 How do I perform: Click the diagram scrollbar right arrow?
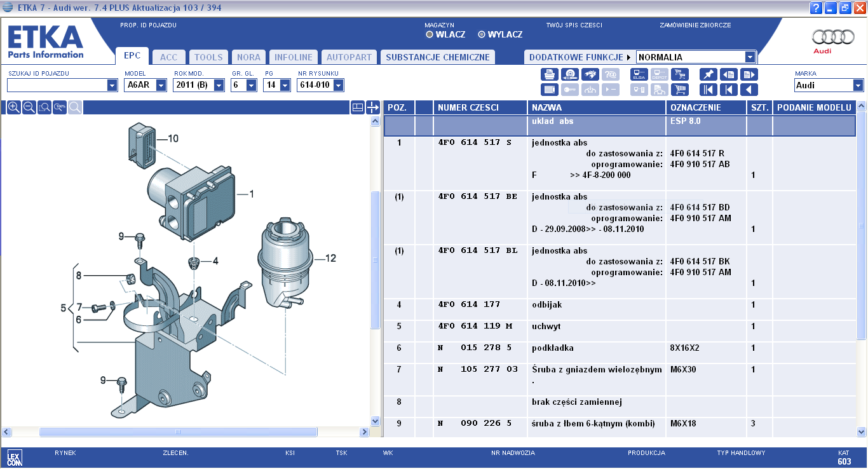coord(365,432)
